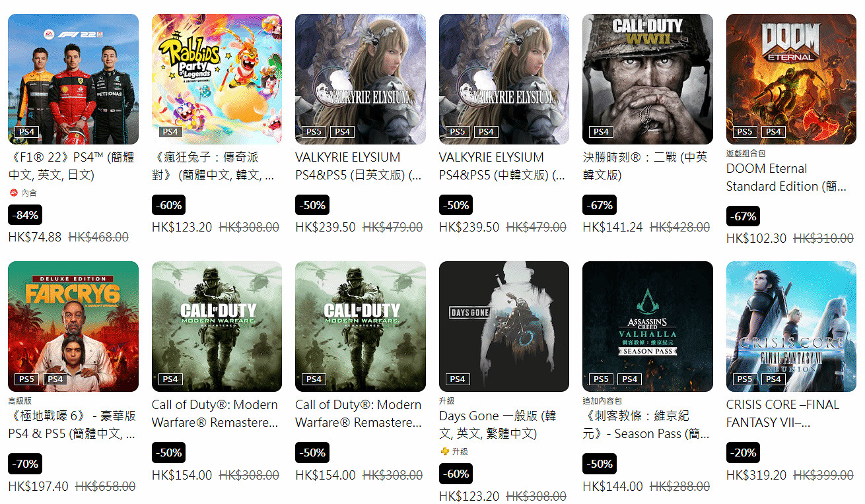The width and height of the screenshot is (865, 504).
Task: Click the -84% discount badge for F1 22
Action: [25, 215]
